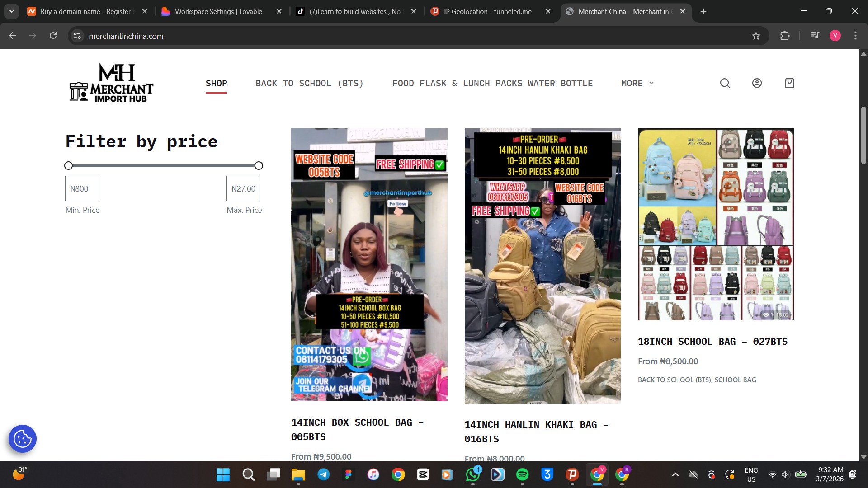Show hidden system tray icons
This screenshot has height=488, width=868.
point(675,474)
